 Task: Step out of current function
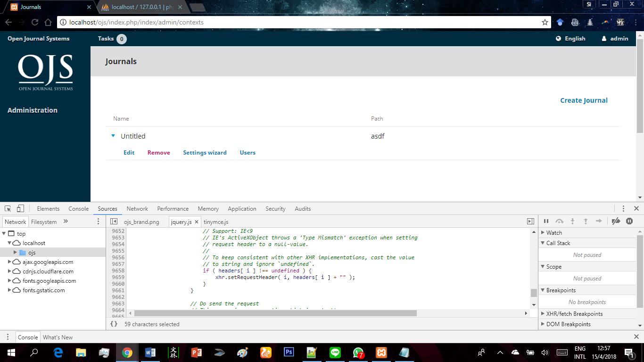[x=586, y=221]
